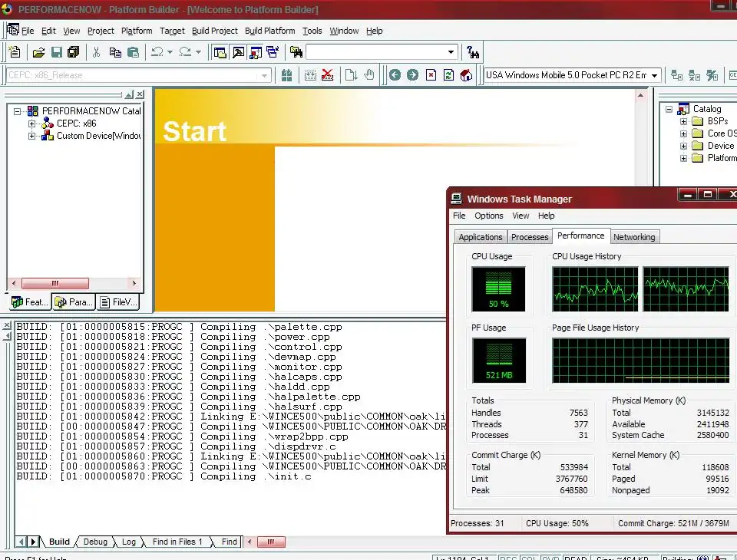Close the workspace pane with its X
Screen dimensions: 737x560
pos(140,94)
